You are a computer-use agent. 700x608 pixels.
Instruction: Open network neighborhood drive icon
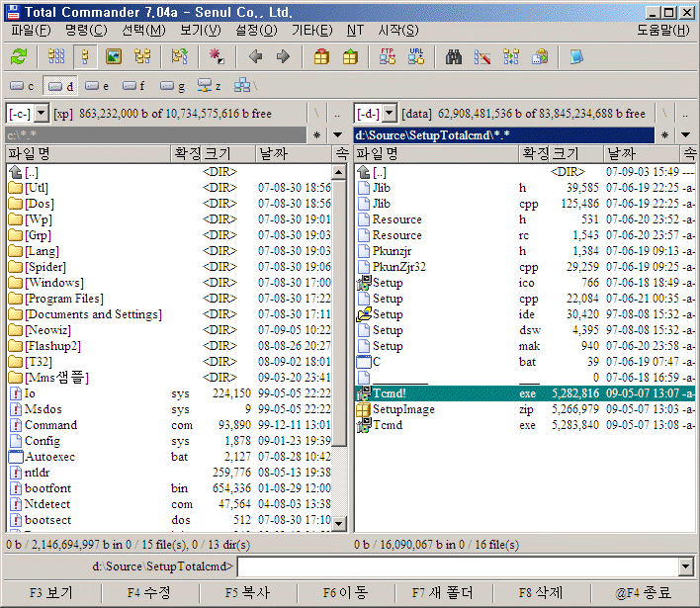245,86
